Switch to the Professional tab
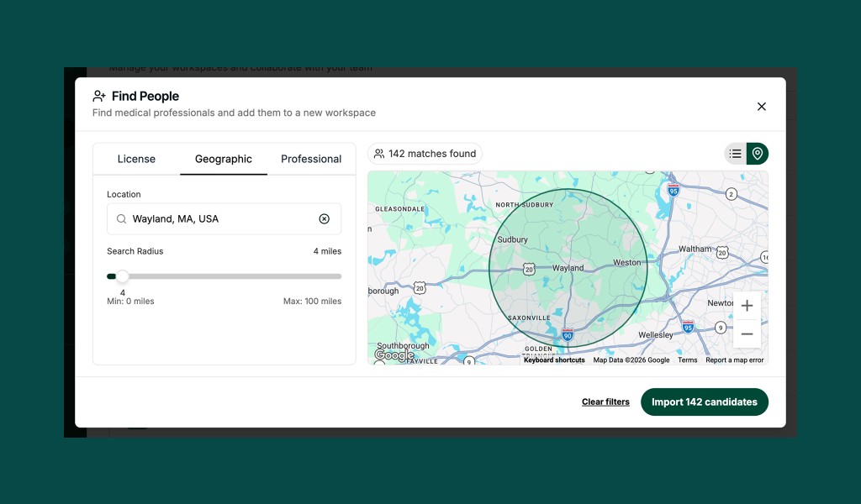The width and height of the screenshot is (861, 504). 311,159
